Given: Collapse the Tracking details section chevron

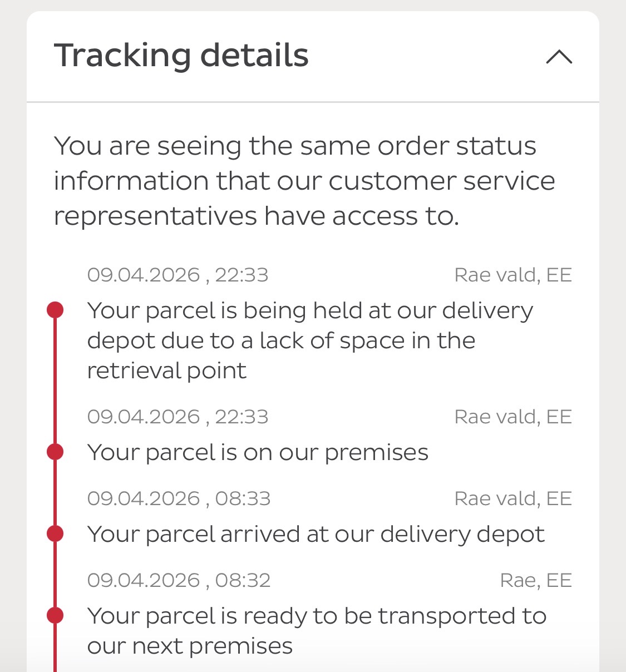Looking at the screenshot, I should (559, 57).
